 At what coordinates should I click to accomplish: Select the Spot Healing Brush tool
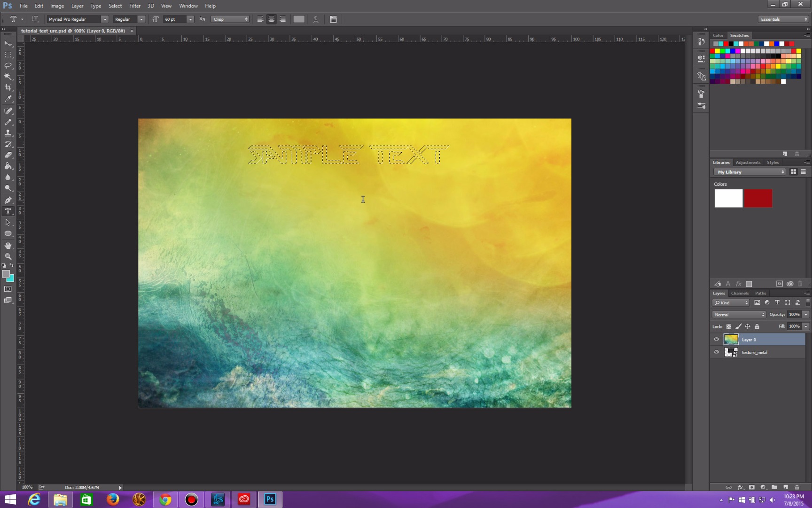point(8,111)
